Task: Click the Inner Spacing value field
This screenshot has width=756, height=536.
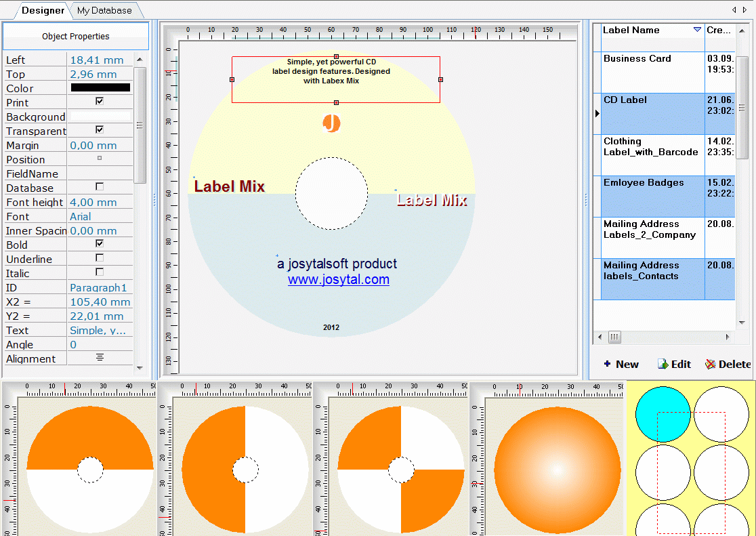Action: [100, 230]
